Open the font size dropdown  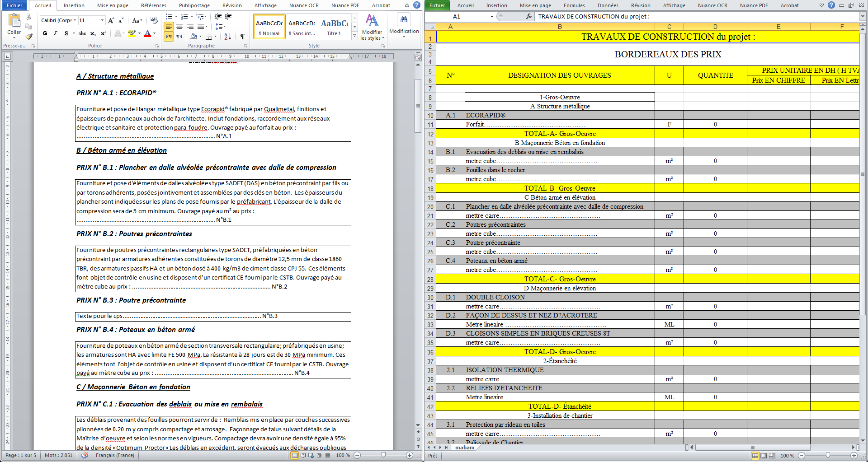pos(103,20)
